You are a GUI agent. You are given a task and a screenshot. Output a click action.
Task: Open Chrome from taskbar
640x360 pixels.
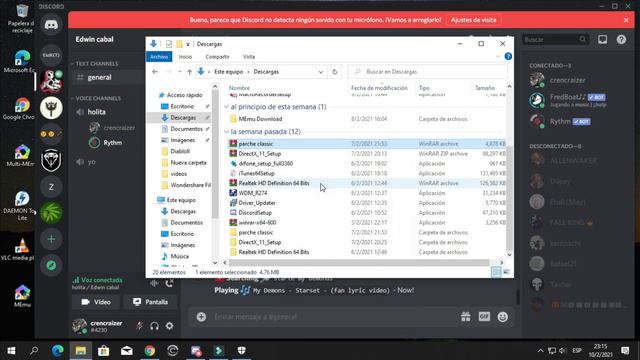(150, 351)
